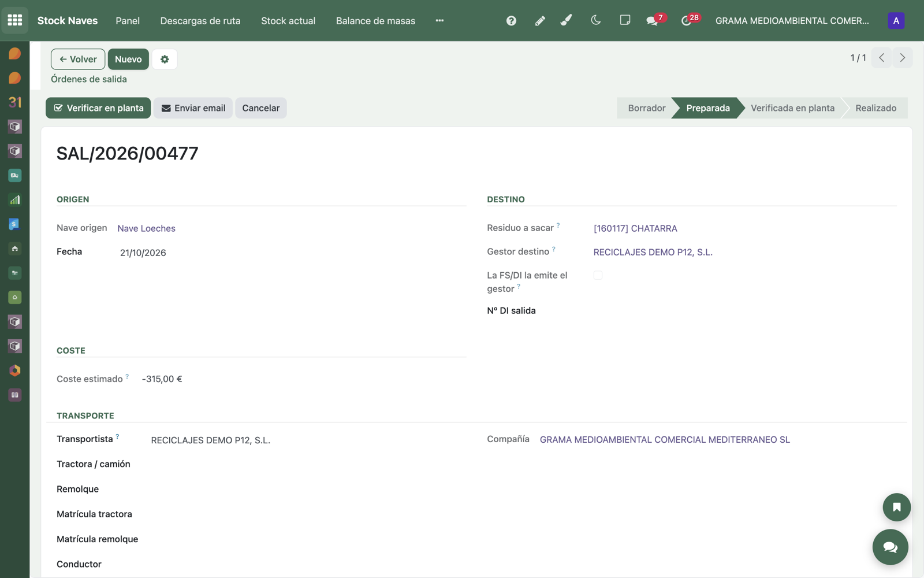This screenshot has width=924, height=578.
Task: Open the orange hexagon app in sidebar
Action: pos(15,370)
